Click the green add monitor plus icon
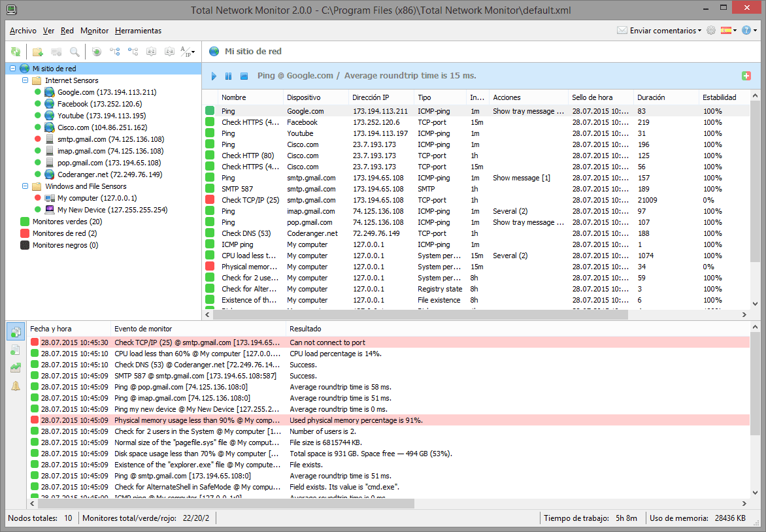Viewport: 766px width, 532px height. point(746,76)
